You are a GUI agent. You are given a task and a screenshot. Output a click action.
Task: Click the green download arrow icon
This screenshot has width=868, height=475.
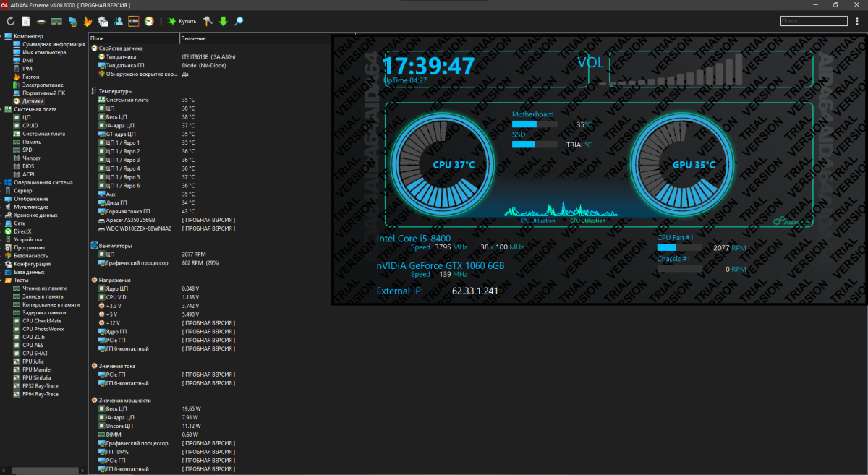point(224,21)
